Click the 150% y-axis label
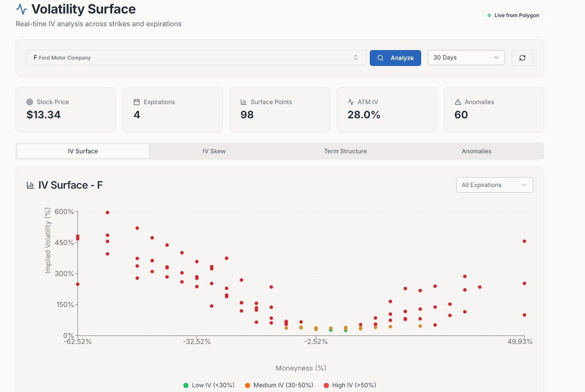This screenshot has width=585, height=392. coord(64,304)
